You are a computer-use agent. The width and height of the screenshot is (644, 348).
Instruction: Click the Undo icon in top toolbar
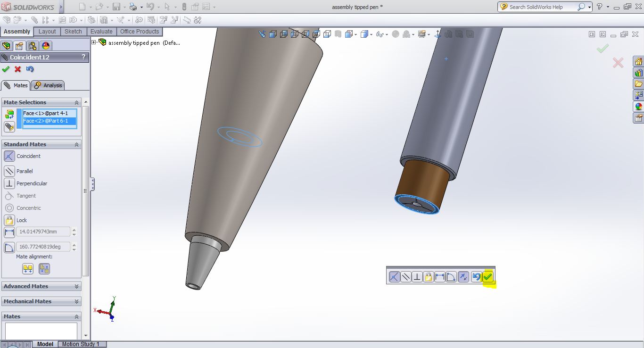(150, 7)
